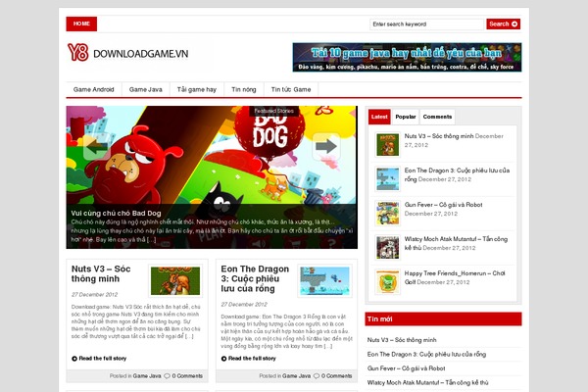This screenshot has height=392, width=588.
Task: Open Tin tức Game menu item
Action: point(291,89)
